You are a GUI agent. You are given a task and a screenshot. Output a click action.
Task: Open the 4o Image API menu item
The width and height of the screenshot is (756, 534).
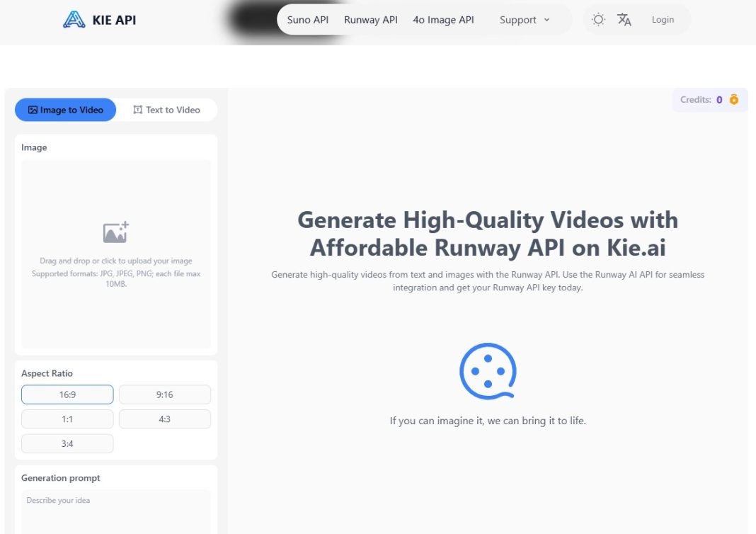coord(443,20)
